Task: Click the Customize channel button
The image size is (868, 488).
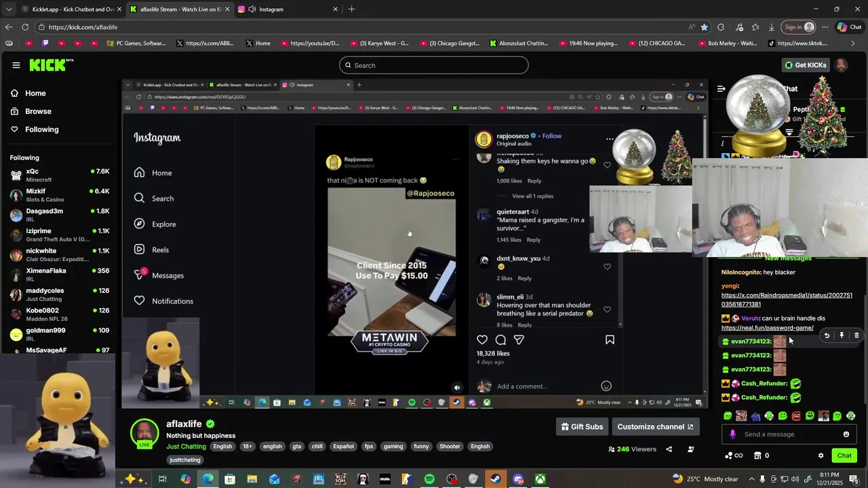Action: pos(655,426)
